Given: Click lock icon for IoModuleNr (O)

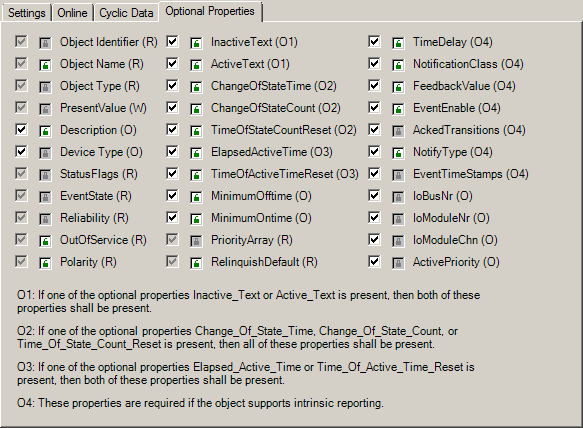Looking at the screenshot, I should click(398, 219).
